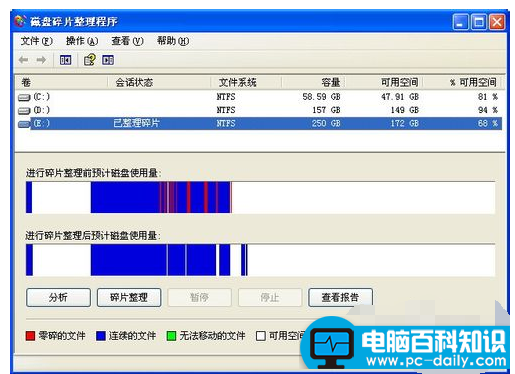Open the 操作(A) menu
Image resolution: width=515 pixels, height=374 pixels.
click(82, 41)
